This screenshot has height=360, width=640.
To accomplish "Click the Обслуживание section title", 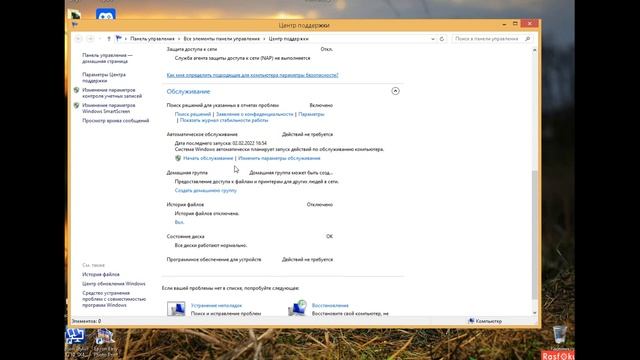I will [188, 91].
